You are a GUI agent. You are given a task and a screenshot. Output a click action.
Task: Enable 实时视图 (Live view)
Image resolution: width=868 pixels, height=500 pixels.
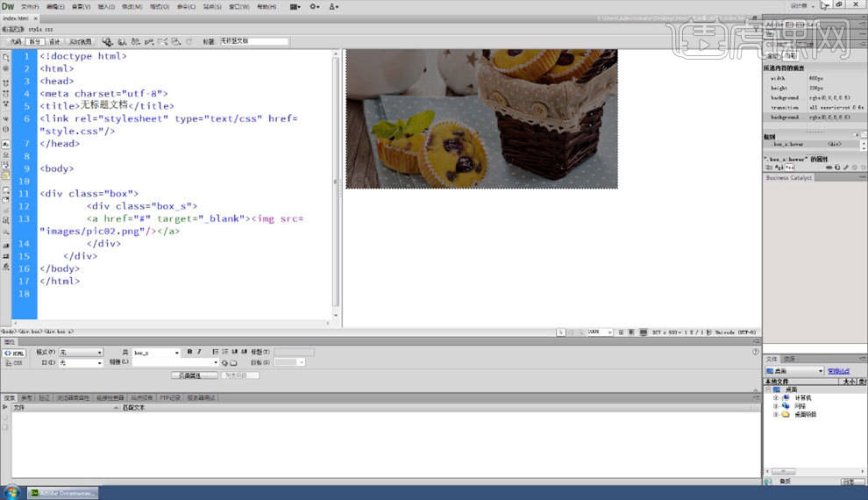pos(81,41)
